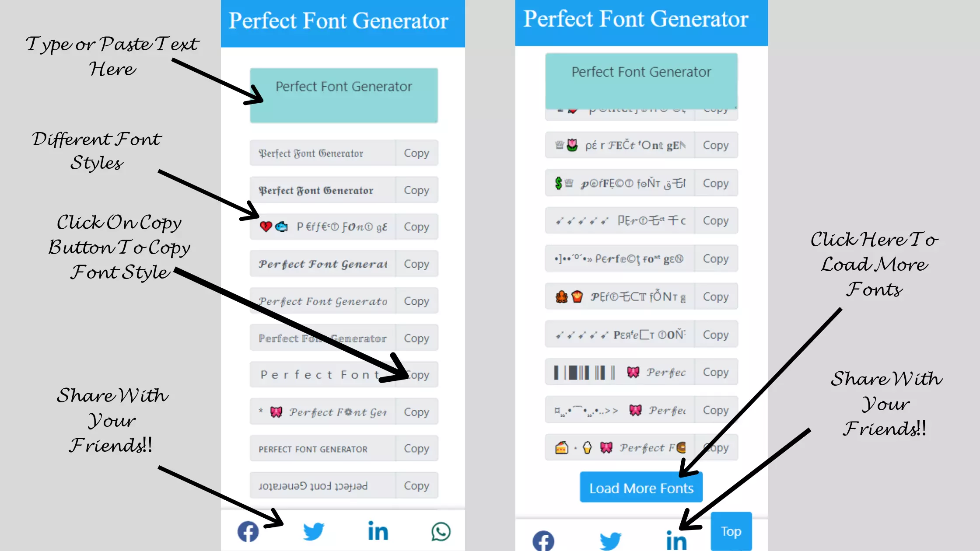Image resolution: width=980 pixels, height=551 pixels.
Task: Copy the barcode style font
Action: point(715,372)
